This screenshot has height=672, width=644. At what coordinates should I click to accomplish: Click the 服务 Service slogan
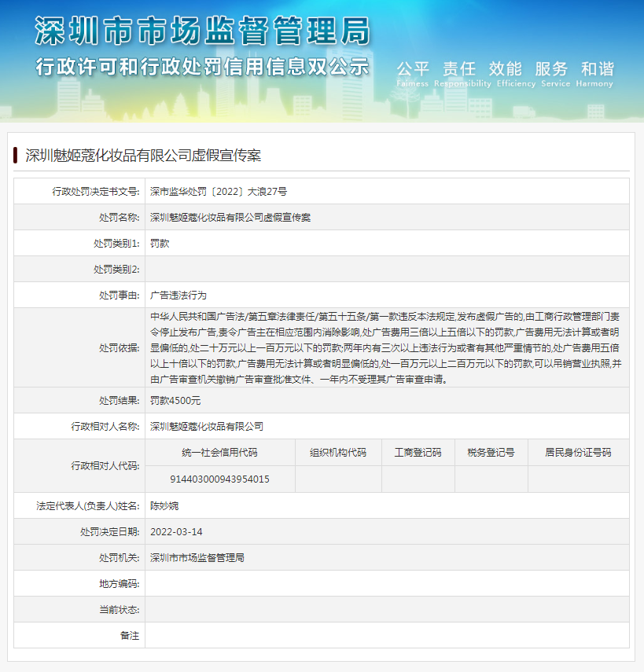555,74
